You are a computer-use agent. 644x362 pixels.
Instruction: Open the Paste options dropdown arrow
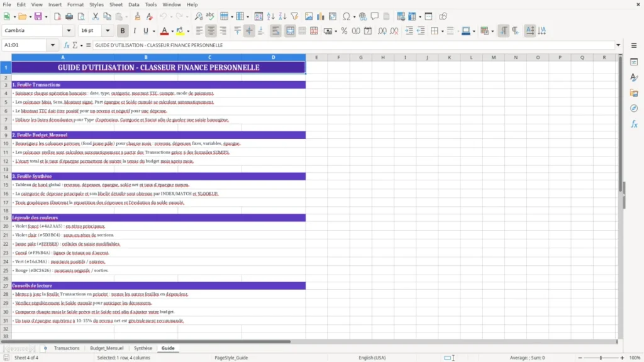pos(126,17)
